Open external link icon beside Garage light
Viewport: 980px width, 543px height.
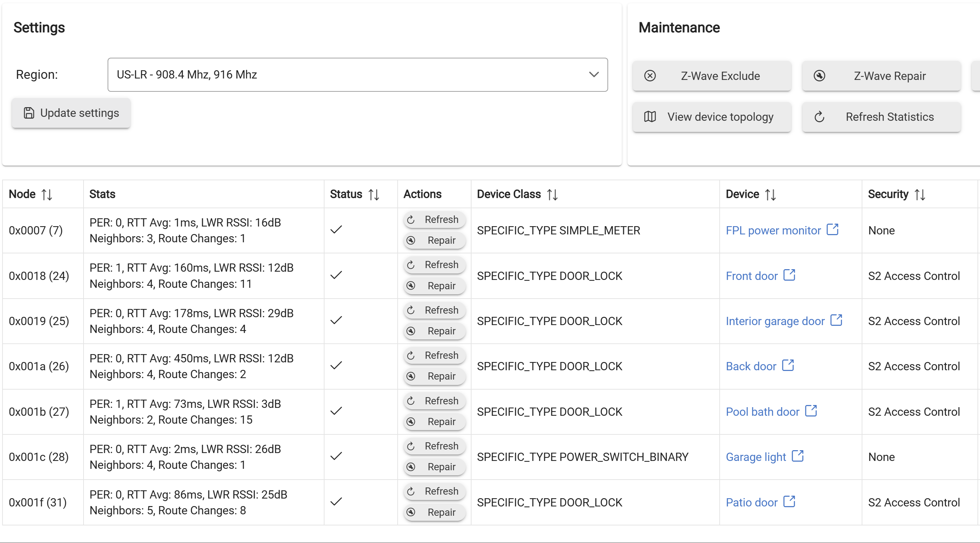(797, 456)
